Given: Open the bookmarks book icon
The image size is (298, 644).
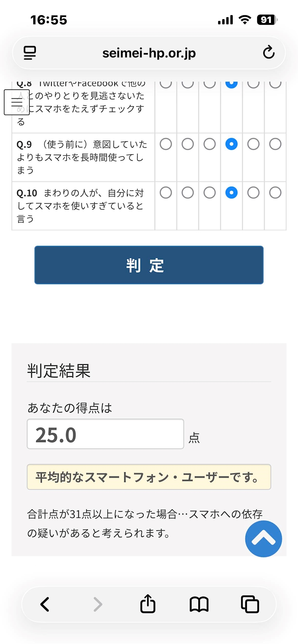Looking at the screenshot, I should point(199,604).
